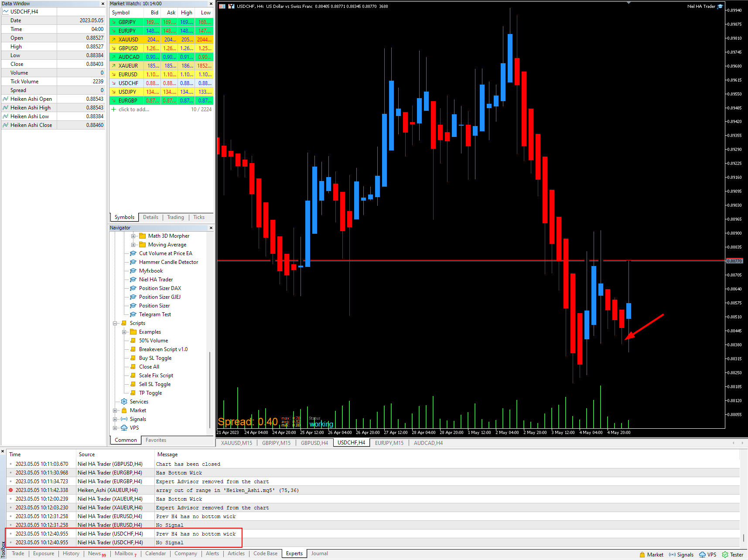Expand the Signals node in Navigator
748x560 pixels.
pos(115,419)
